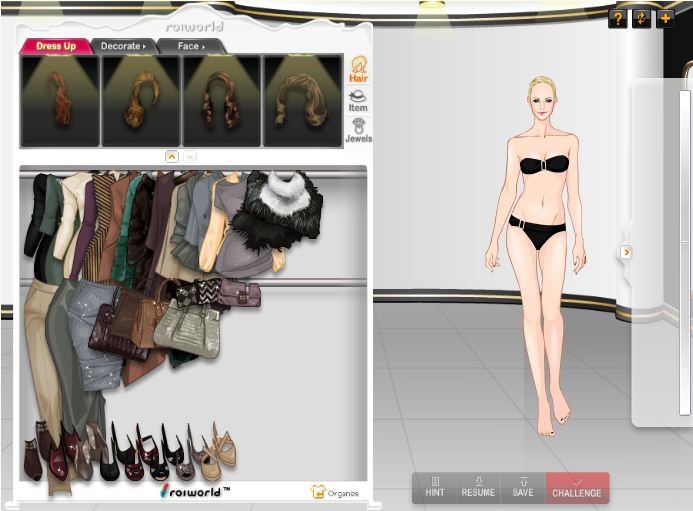Submit the red CHALLENGE button

577,487
